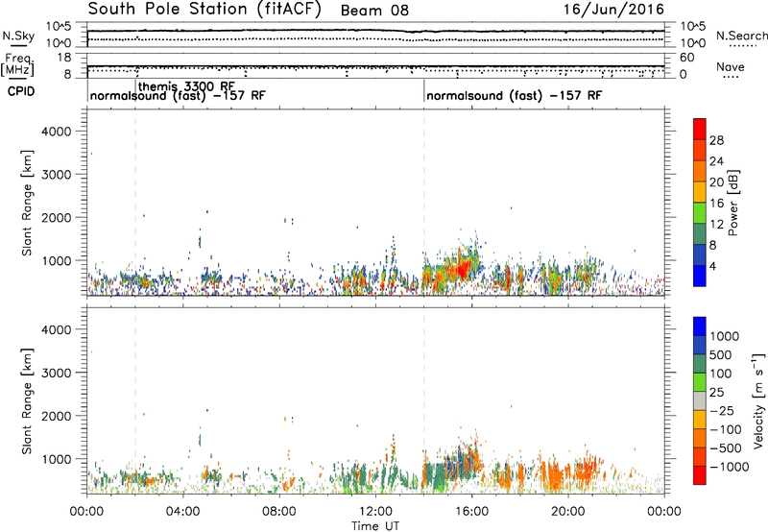The width and height of the screenshot is (768, 532).
Task: Click the Power colorbar tick value '4'
Action: (713, 266)
